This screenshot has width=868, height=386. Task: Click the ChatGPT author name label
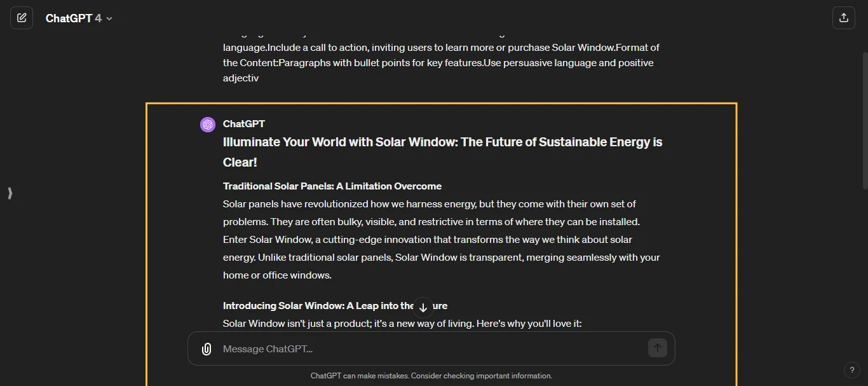pyautogui.click(x=244, y=124)
